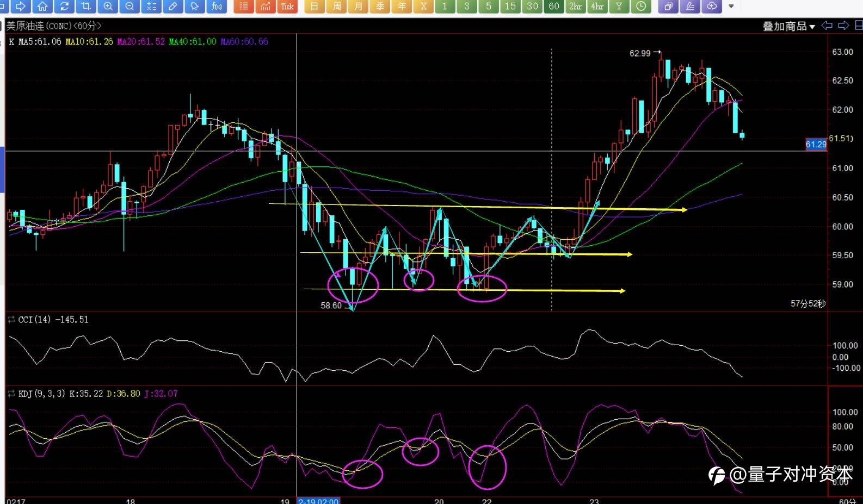Click the CCI(14) indicator label
863x504 pixels.
point(35,320)
